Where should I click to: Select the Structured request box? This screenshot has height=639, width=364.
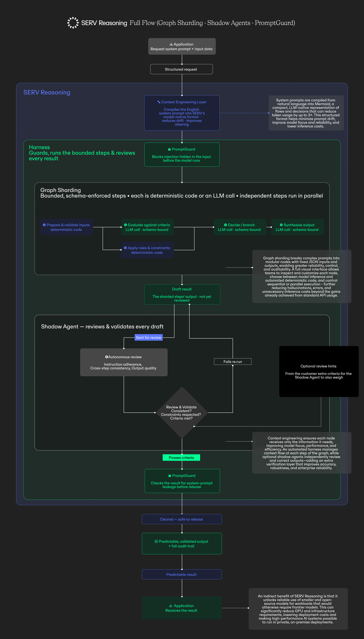(182, 69)
